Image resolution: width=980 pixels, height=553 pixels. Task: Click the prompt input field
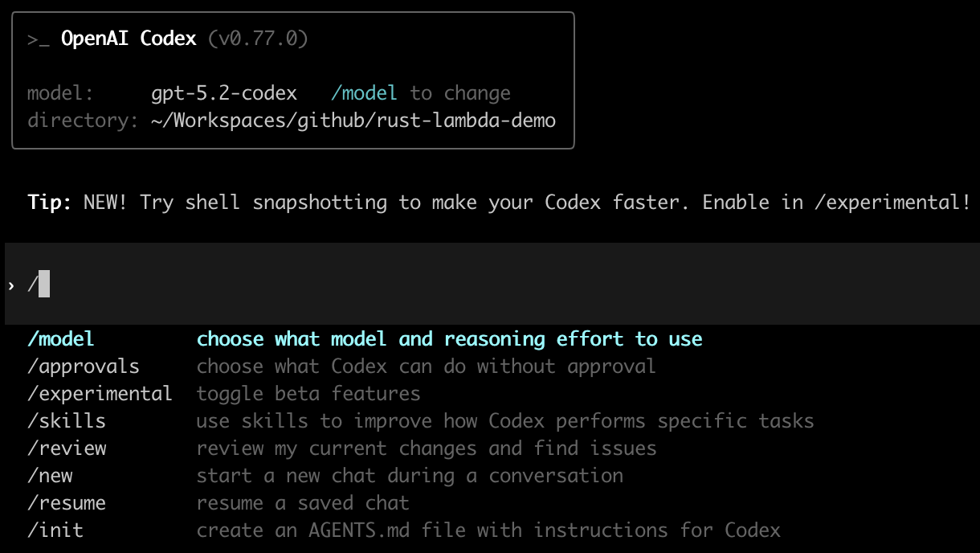[482, 284]
